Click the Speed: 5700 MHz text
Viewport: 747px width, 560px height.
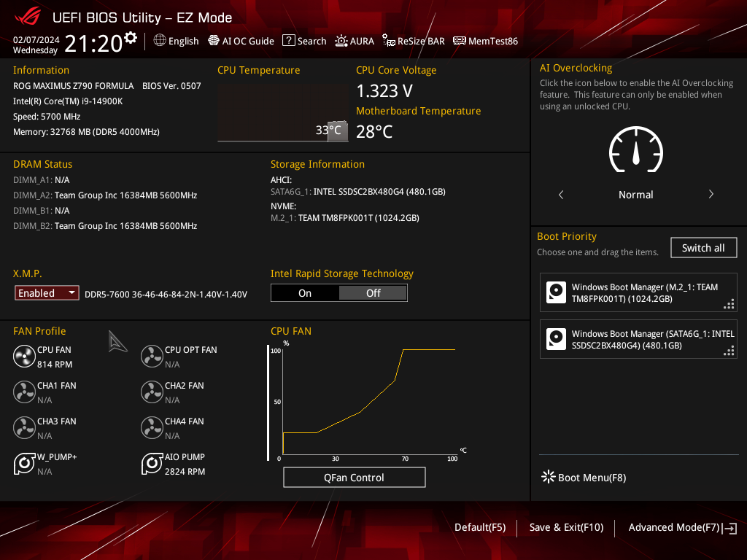click(47, 117)
